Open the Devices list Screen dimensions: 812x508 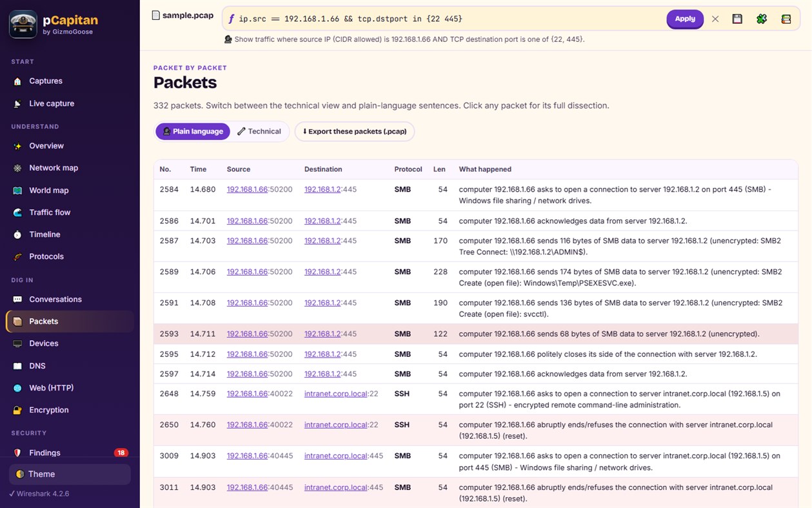point(70,343)
